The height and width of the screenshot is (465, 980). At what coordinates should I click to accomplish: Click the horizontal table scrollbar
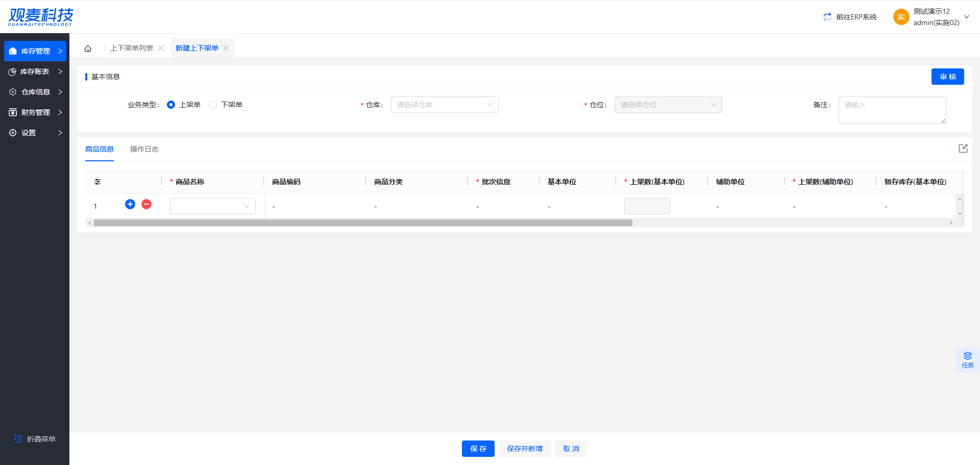(362, 223)
